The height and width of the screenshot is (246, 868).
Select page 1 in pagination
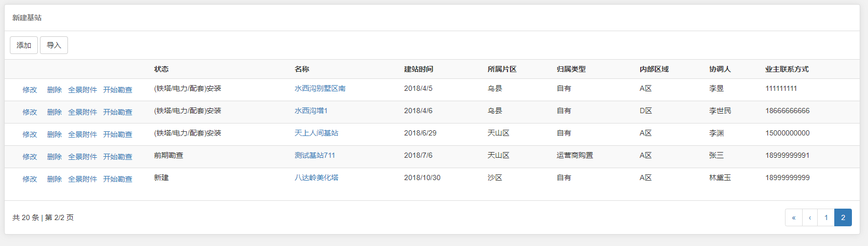click(x=826, y=217)
